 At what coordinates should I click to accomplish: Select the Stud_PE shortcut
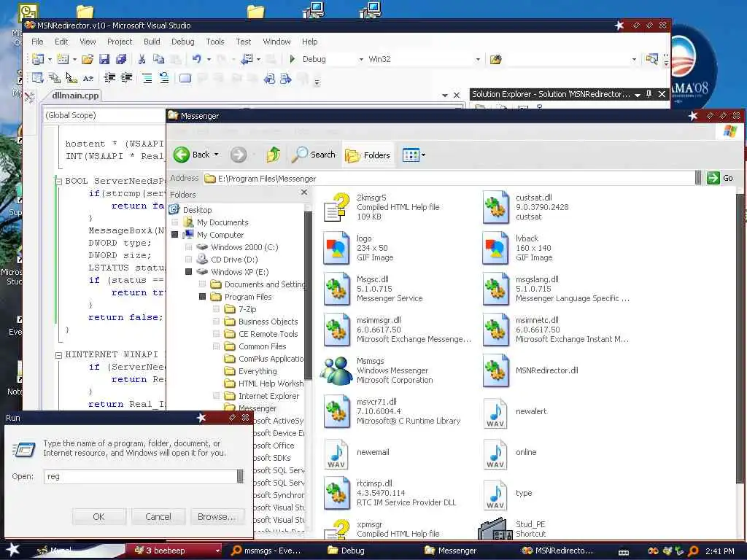coord(513,529)
